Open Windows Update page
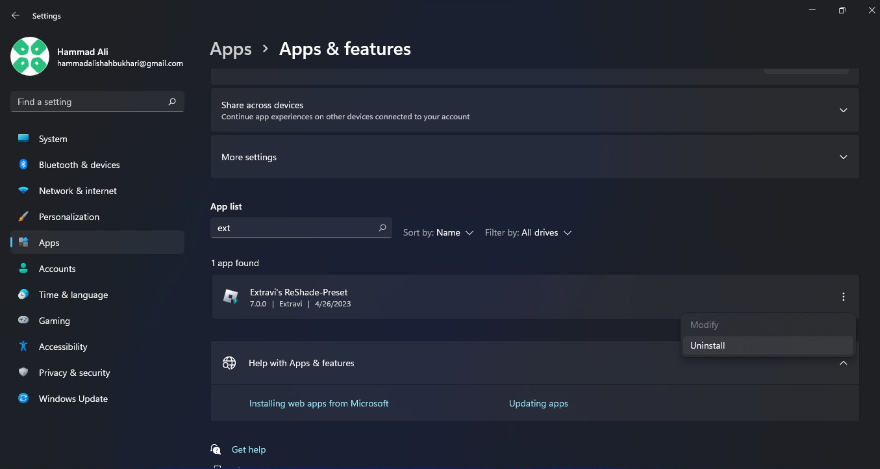 click(x=72, y=399)
